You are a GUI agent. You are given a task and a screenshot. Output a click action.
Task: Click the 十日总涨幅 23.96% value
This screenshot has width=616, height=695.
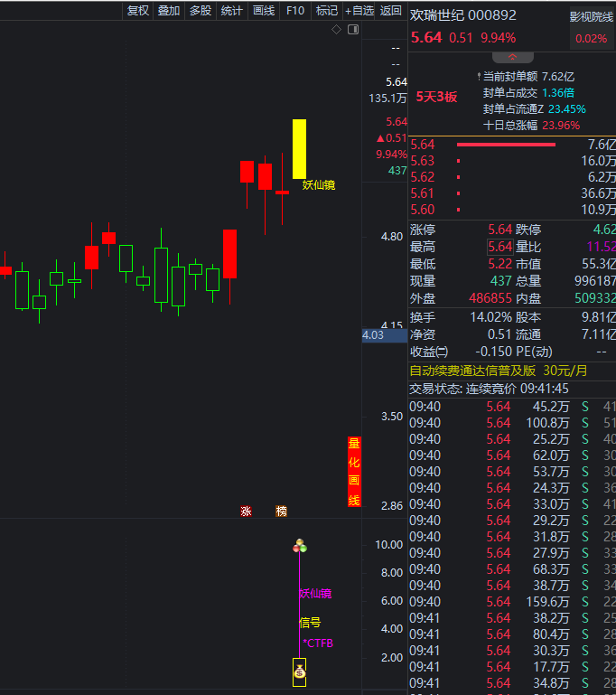coord(561,126)
